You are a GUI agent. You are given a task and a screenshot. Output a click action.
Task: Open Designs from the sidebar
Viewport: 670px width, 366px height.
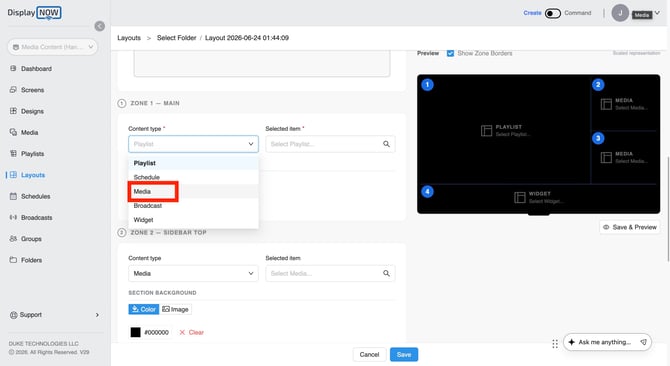click(32, 111)
